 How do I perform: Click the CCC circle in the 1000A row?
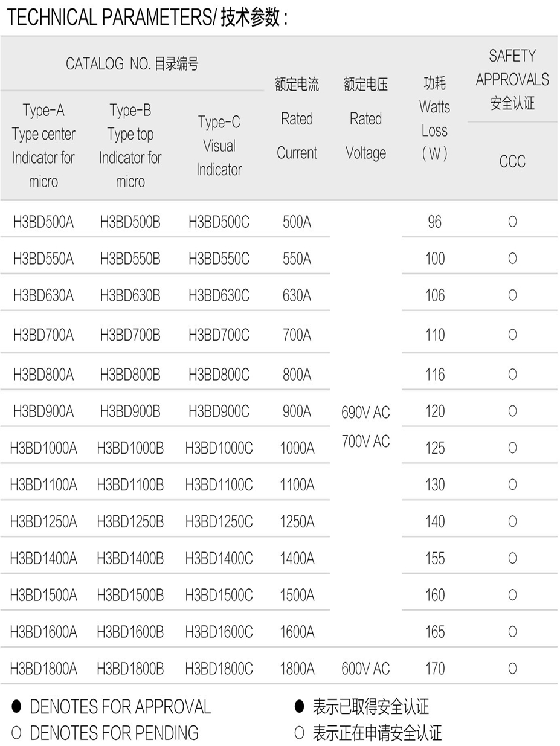(512, 448)
